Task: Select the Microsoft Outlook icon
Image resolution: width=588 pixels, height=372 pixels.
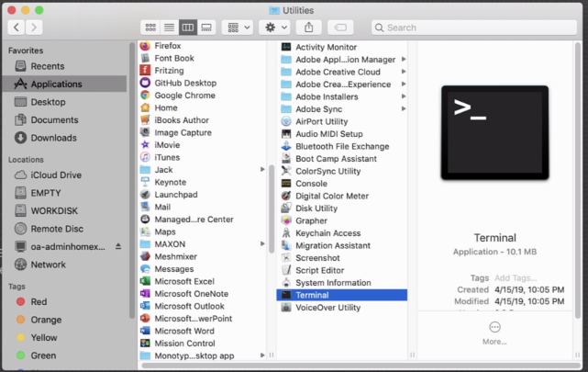Action: (145, 306)
